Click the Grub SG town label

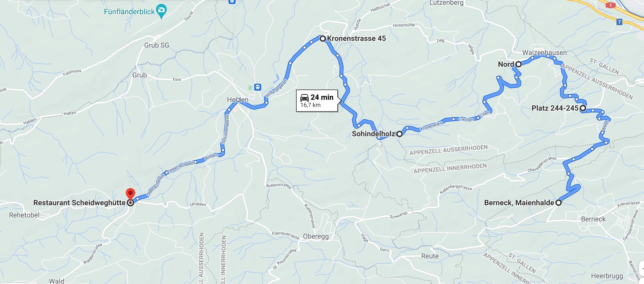tap(157, 45)
